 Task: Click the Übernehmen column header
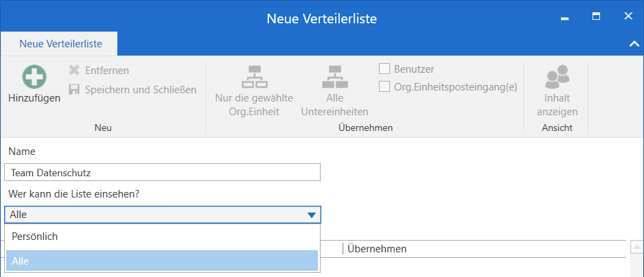[x=377, y=249]
